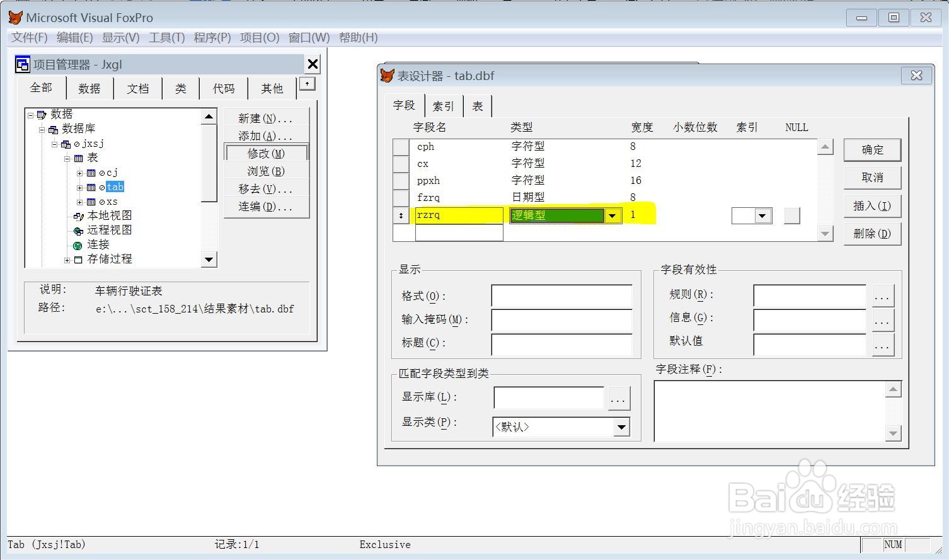Open the 显示库(L) browse button
Image resolution: width=949 pixels, height=560 pixels.
click(618, 398)
